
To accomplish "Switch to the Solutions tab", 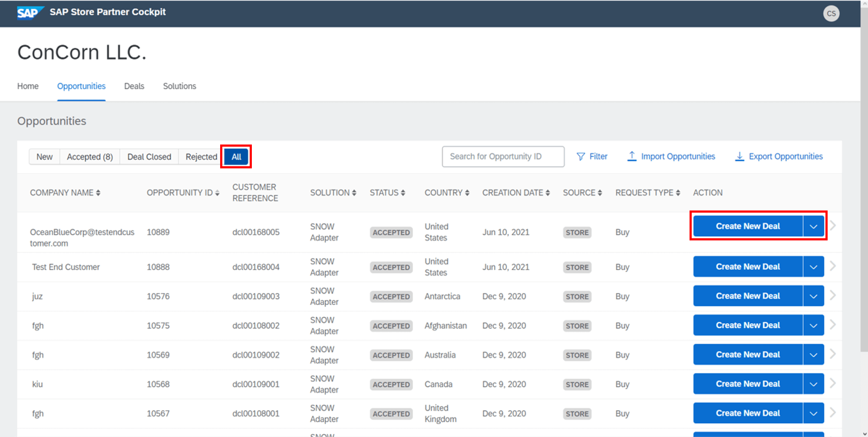I will pos(179,86).
